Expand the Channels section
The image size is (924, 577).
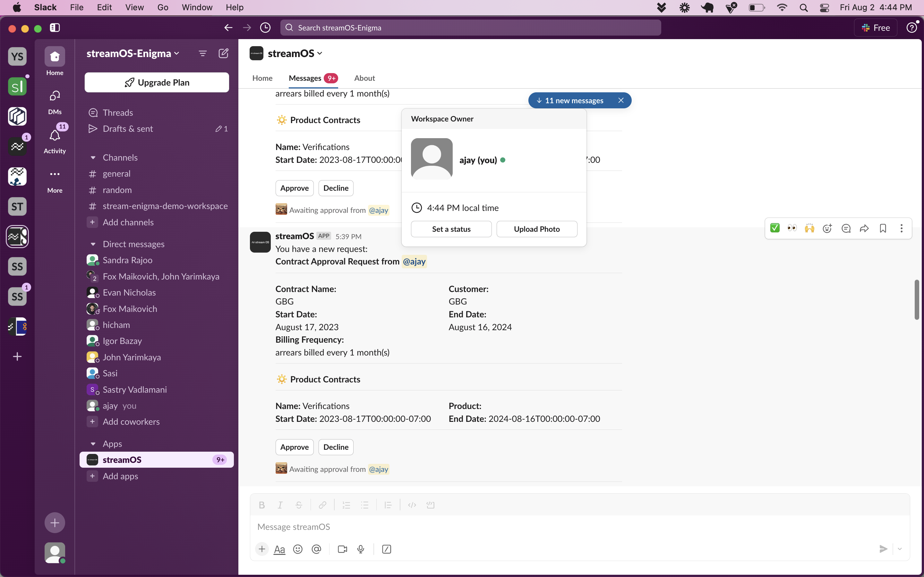point(93,157)
